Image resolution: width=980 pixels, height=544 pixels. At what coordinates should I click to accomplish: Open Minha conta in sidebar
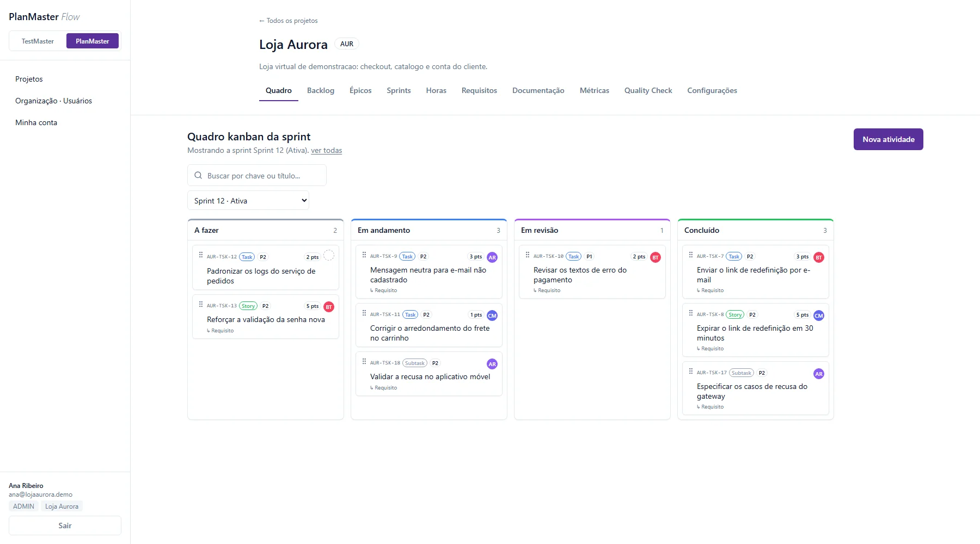coord(36,122)
